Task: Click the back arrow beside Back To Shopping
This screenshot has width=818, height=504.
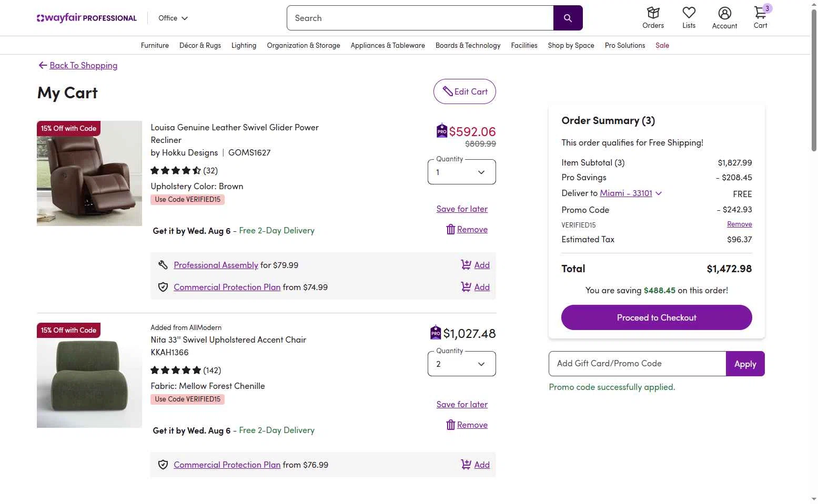Action: click(x=43, y=65)
